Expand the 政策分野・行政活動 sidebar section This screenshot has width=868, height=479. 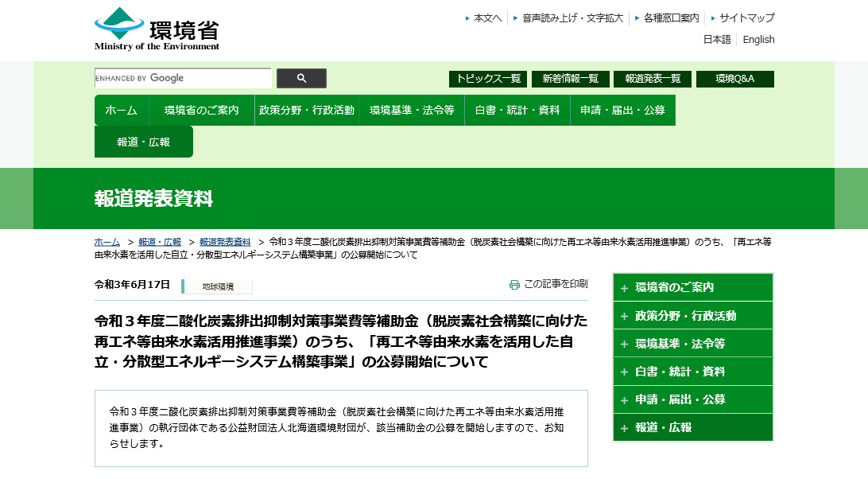click(x=625, y=316)
